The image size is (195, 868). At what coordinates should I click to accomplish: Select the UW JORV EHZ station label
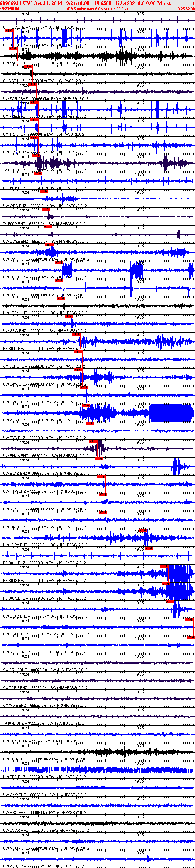[45, 545]
